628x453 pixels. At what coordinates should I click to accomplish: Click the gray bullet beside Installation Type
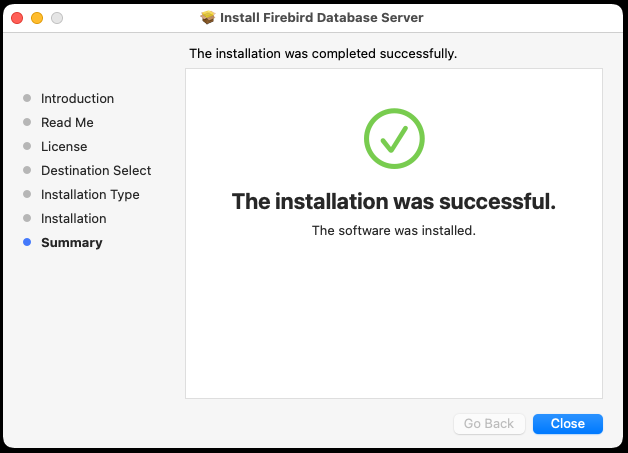click(x=27, y=194)
